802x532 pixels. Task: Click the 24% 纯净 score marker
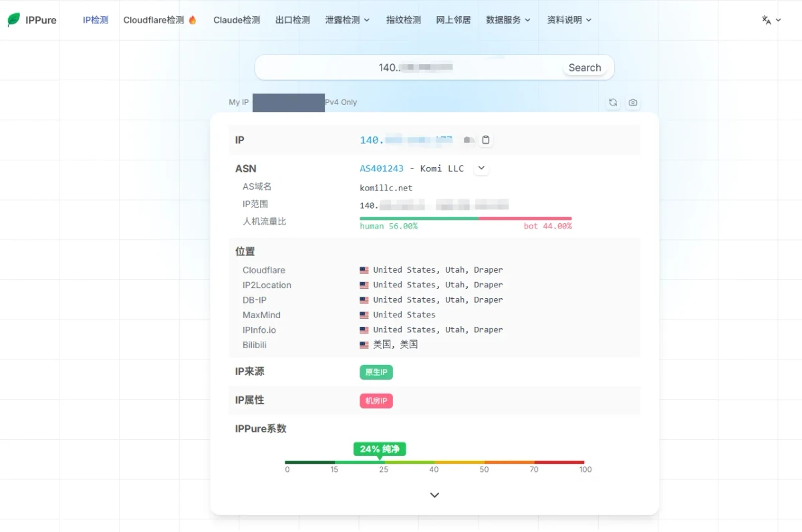pos(380,449)
